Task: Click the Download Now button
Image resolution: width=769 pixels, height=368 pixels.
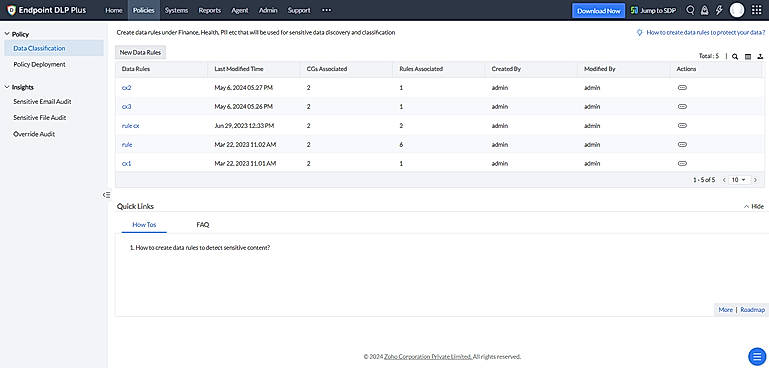Action: (x=598, y=10)
